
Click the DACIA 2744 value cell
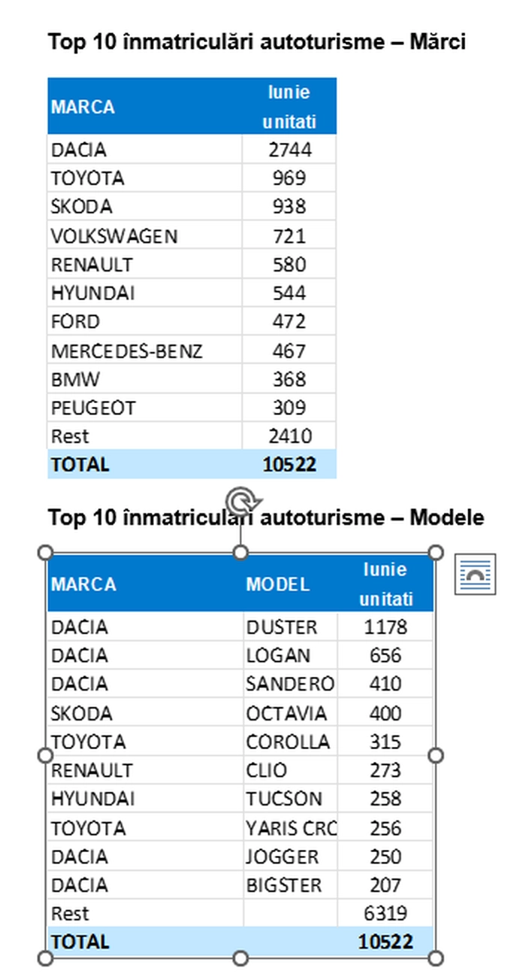[x=289, y=150]
